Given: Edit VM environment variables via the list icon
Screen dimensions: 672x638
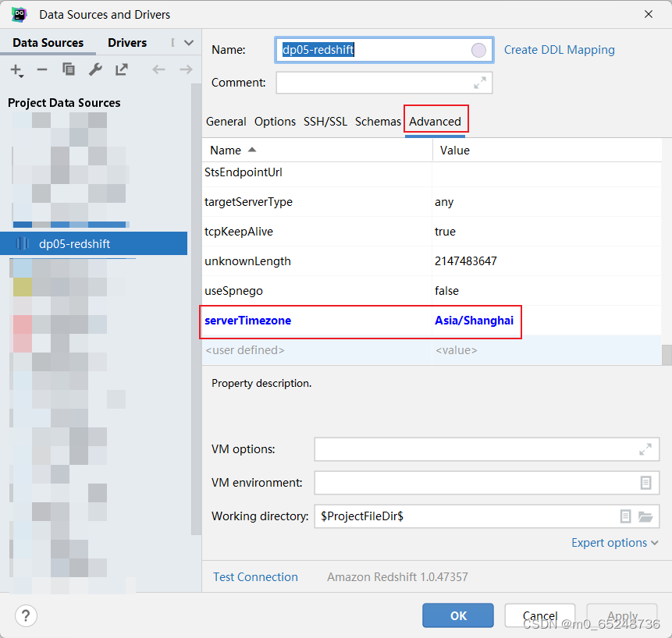Looking at the screenshot, I should [645, 483].
